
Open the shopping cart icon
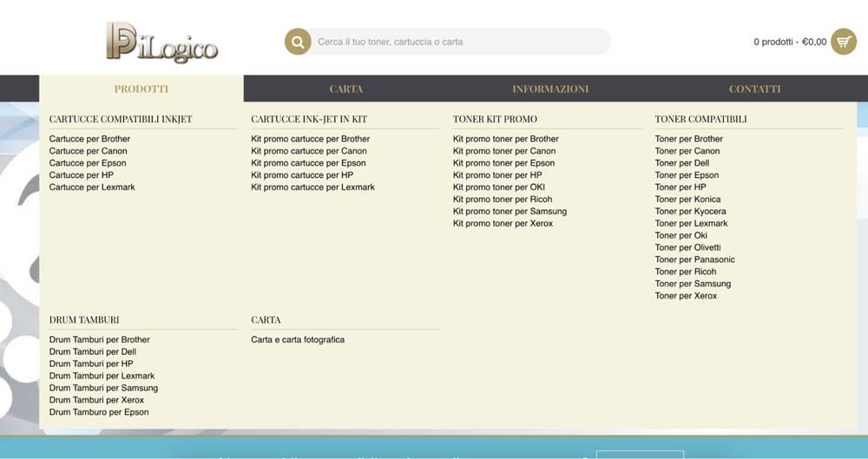(x=844, y=42)
